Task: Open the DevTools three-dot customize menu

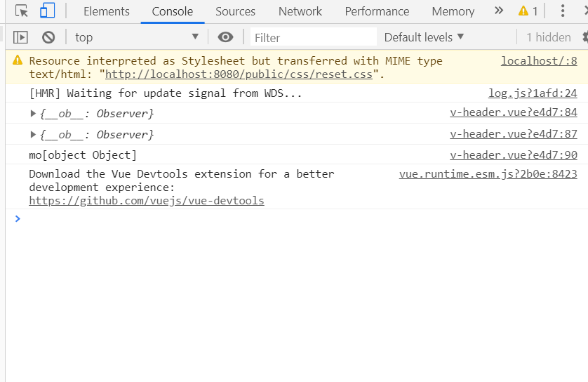Action: (563, 11)
